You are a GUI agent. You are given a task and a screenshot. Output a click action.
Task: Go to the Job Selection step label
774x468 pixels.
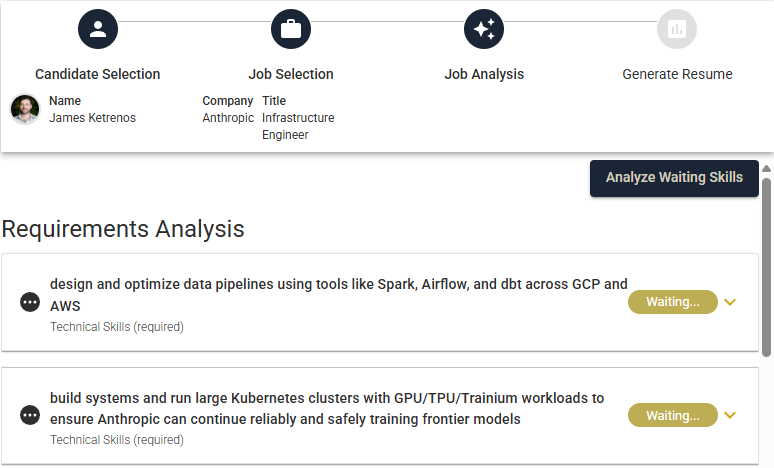(x=291, y=74)
